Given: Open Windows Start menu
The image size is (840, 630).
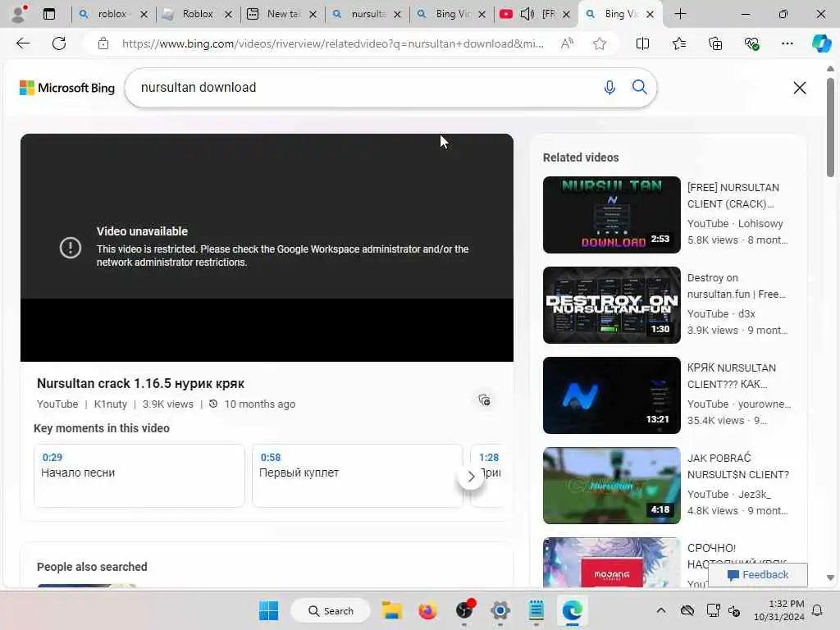Looking at the screenshot, I should tap(268, 610).
